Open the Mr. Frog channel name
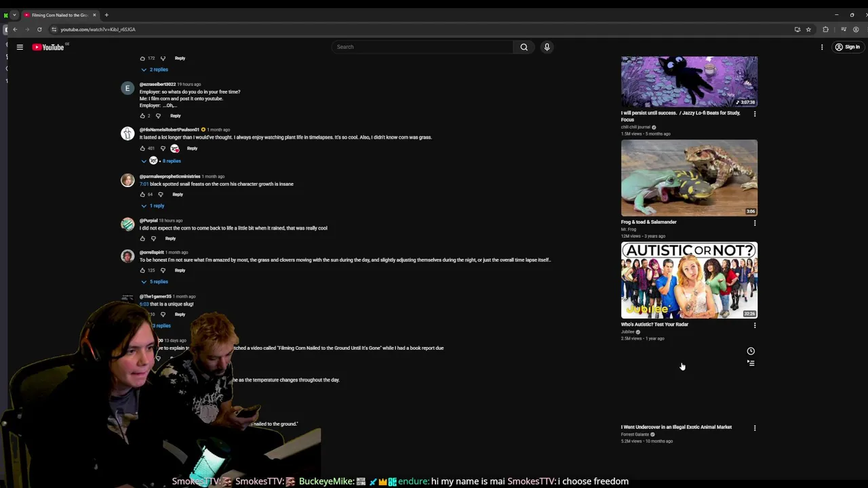Viewport: 868px width, 488px height. point(629,230)
